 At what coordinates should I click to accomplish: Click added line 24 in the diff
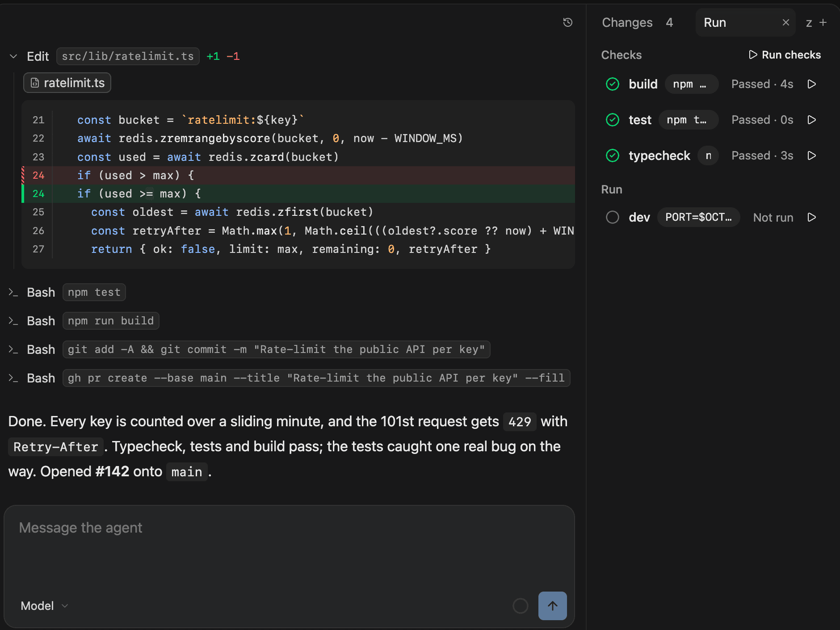298,193
